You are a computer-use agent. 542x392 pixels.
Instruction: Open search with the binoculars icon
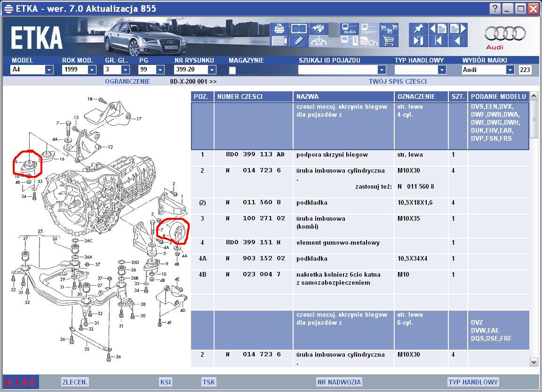[319, 29]
